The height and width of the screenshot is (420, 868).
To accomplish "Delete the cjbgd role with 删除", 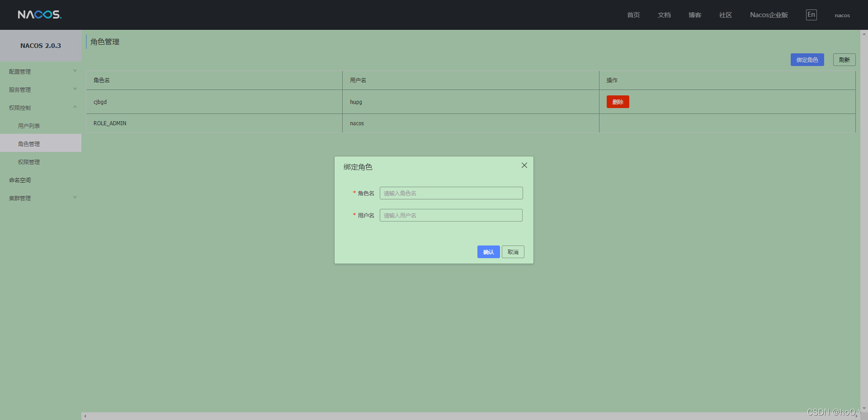I will click(618, 102).
